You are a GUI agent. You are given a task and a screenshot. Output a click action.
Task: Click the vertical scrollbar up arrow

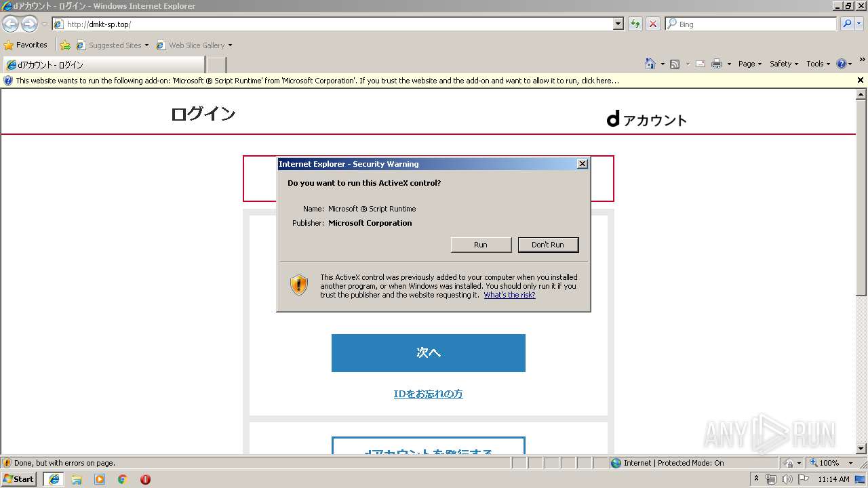click(x=861, y=94)
